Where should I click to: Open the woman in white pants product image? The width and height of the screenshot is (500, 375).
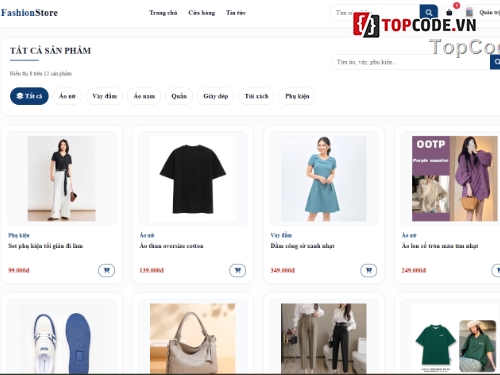click(62, 178)
